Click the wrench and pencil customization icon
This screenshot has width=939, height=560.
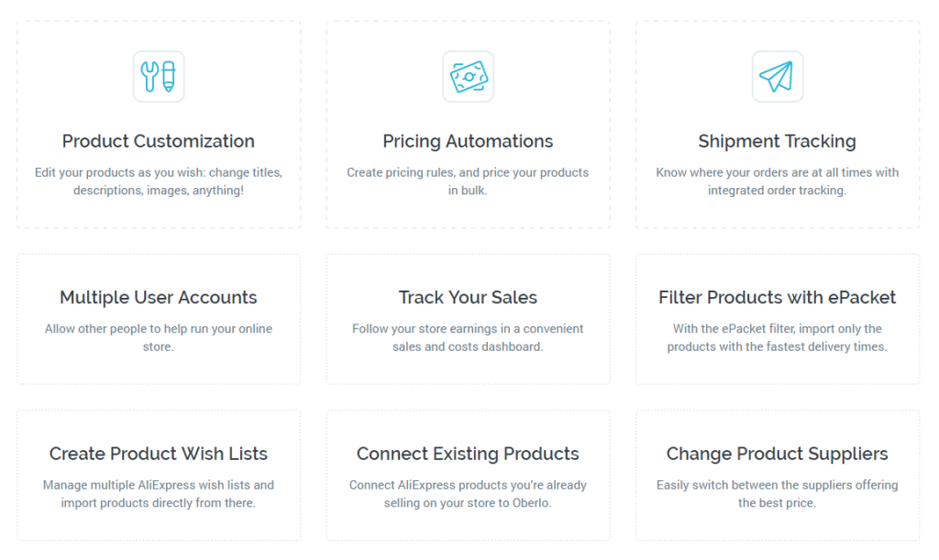click(159, 77)
